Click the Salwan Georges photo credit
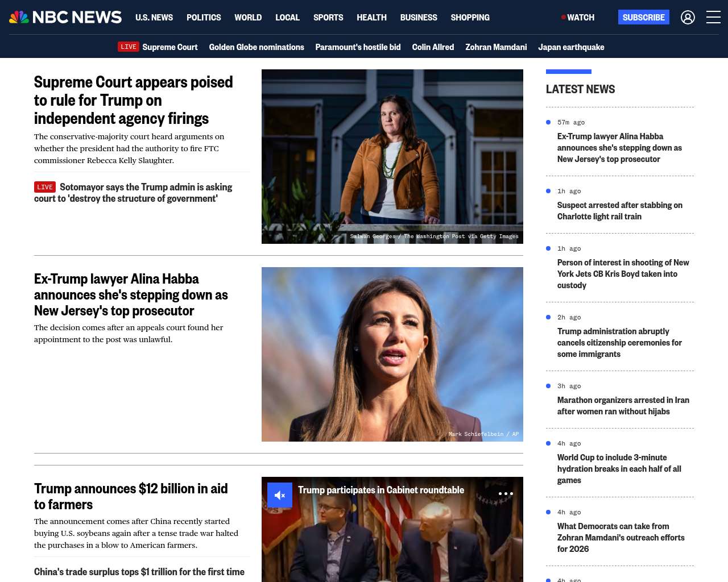The height and width of the screenshot is (582, 728). 434,236
